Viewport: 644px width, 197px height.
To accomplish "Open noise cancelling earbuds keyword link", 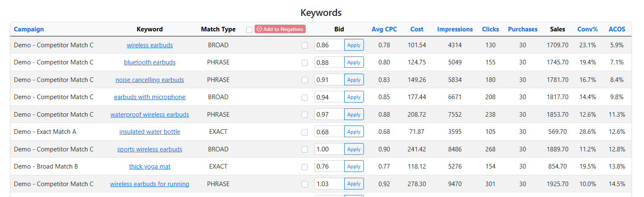I will coord(149,80).
